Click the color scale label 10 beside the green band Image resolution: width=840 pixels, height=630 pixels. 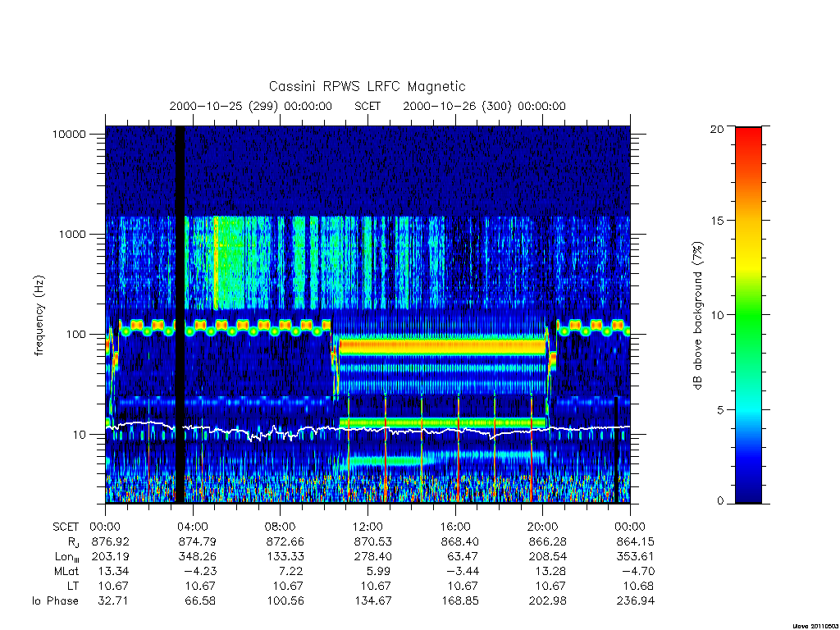tap(717, 314)
